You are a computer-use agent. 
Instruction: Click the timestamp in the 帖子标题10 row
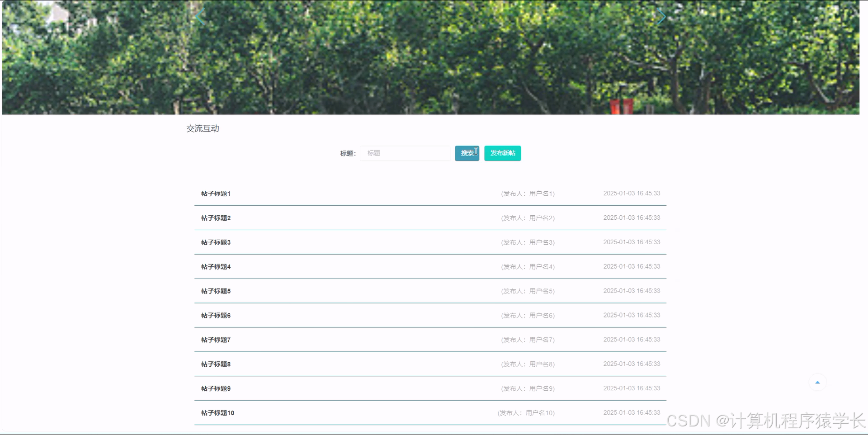point(632,413)
